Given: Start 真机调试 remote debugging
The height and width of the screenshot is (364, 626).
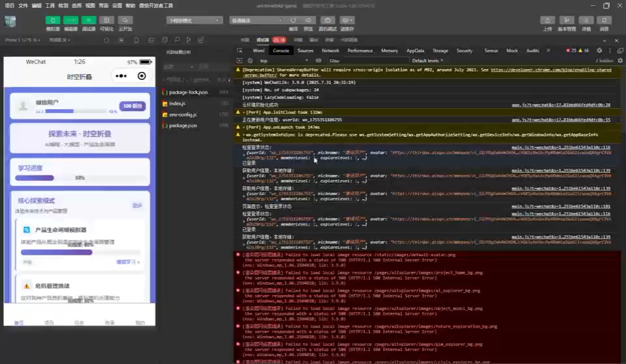Looking at the screenshot, I should [328, 20].
